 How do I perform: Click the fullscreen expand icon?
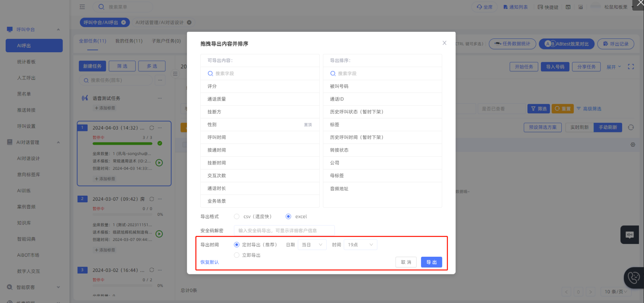pyautogui.click(x=631, y=67)
